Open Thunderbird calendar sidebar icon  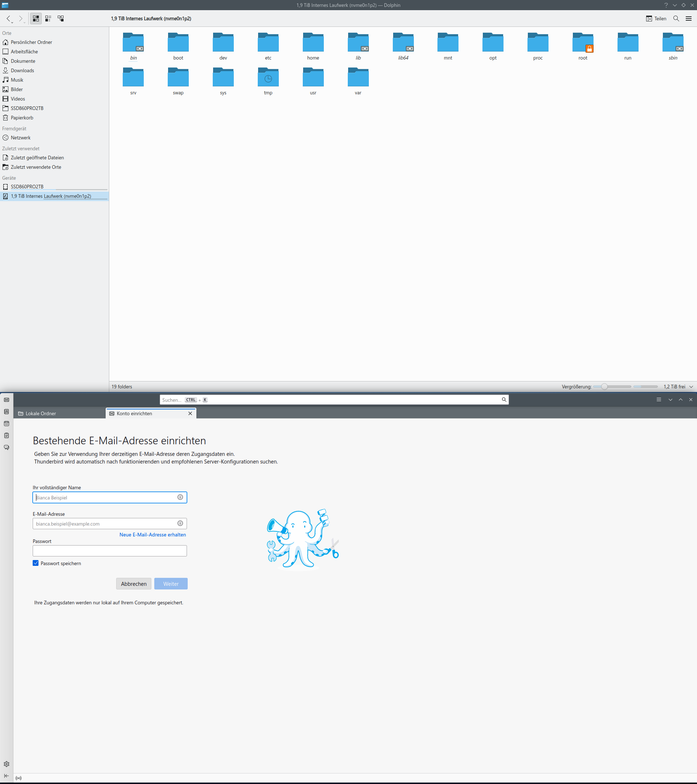tap(7, 424)
